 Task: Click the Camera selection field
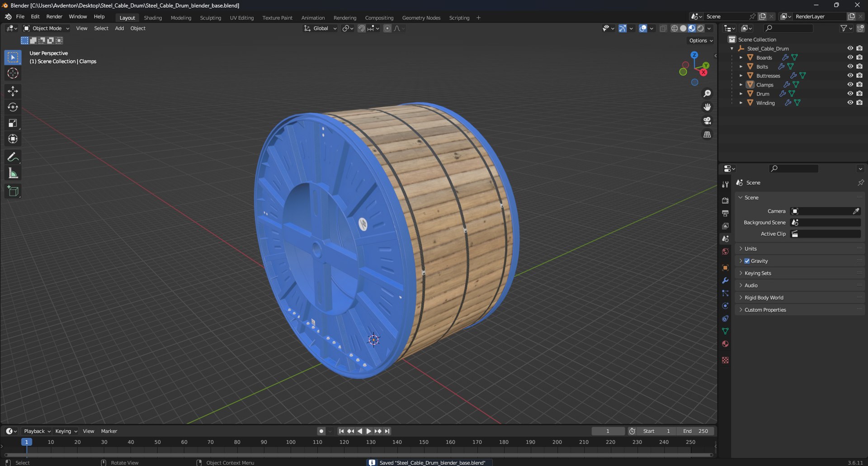[x=826, y=211]
